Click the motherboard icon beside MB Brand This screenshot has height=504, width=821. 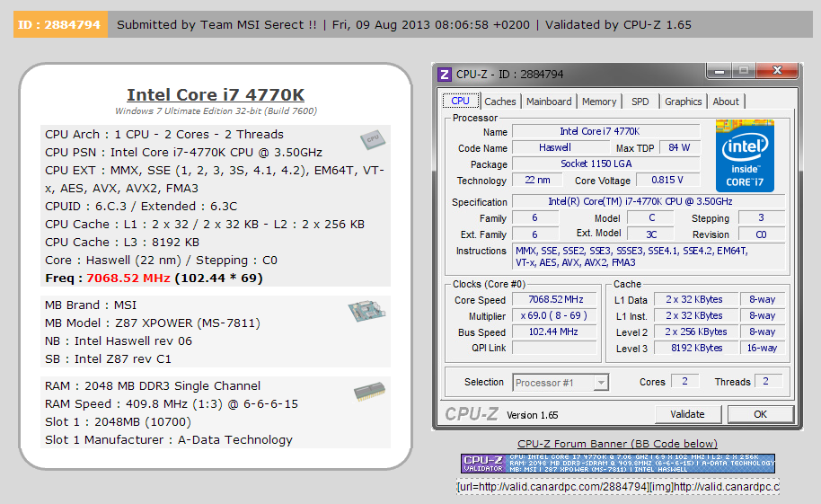(x=366, y=310)
